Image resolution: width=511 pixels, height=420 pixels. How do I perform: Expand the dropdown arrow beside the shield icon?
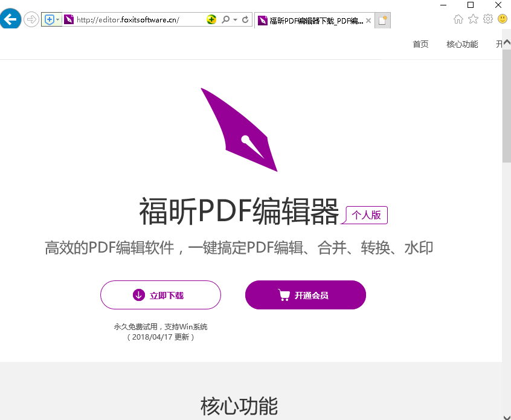tap(57, 19)
